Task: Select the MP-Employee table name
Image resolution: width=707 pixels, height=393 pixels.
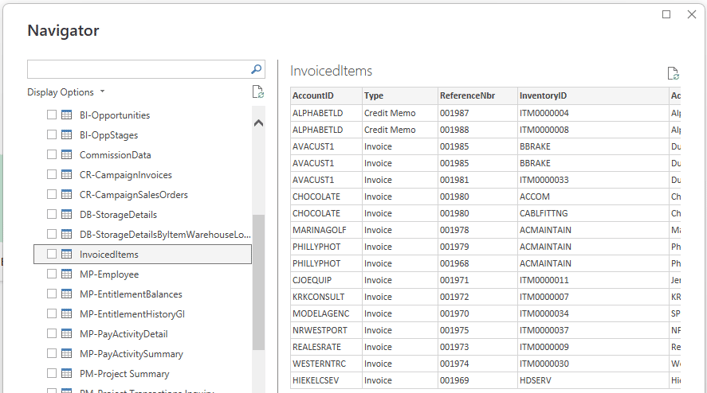Action: coord(109,274)
